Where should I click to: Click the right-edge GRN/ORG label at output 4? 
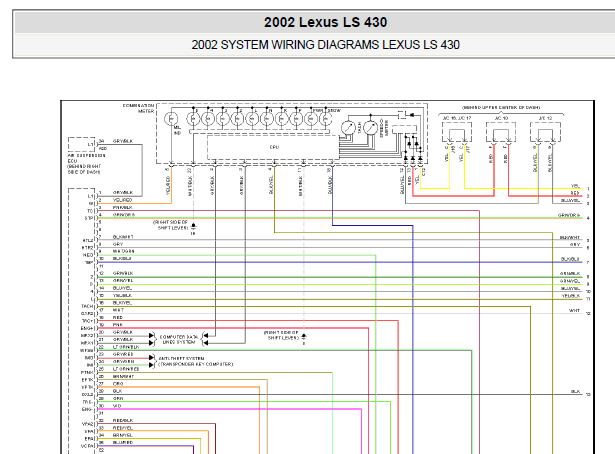569,216
